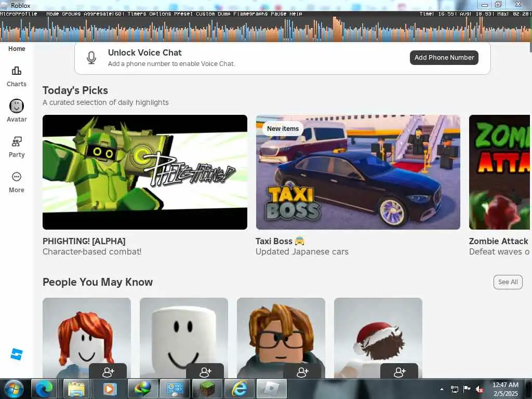Open the Avatar section in sidebar
The width and height of the screenshot is (532, 399).
tap(16, 111)
